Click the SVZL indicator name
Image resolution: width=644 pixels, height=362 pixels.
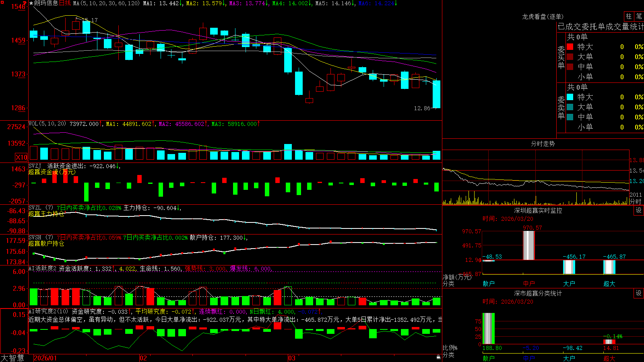(x=35, y=208)
